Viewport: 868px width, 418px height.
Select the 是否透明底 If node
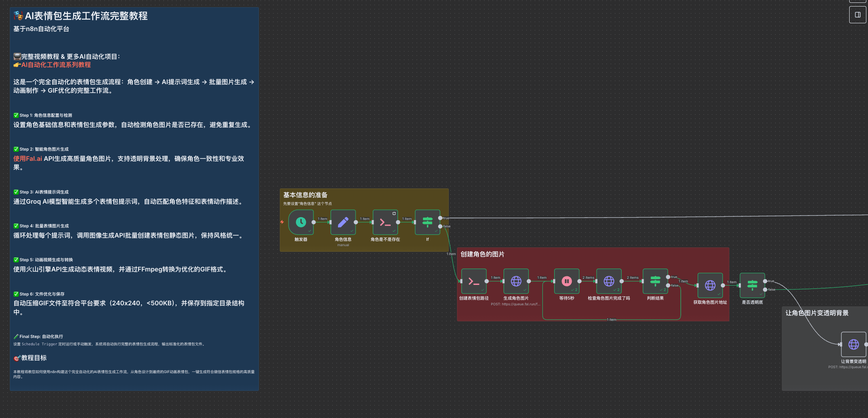pyautogui.click(x=752, y=285)
